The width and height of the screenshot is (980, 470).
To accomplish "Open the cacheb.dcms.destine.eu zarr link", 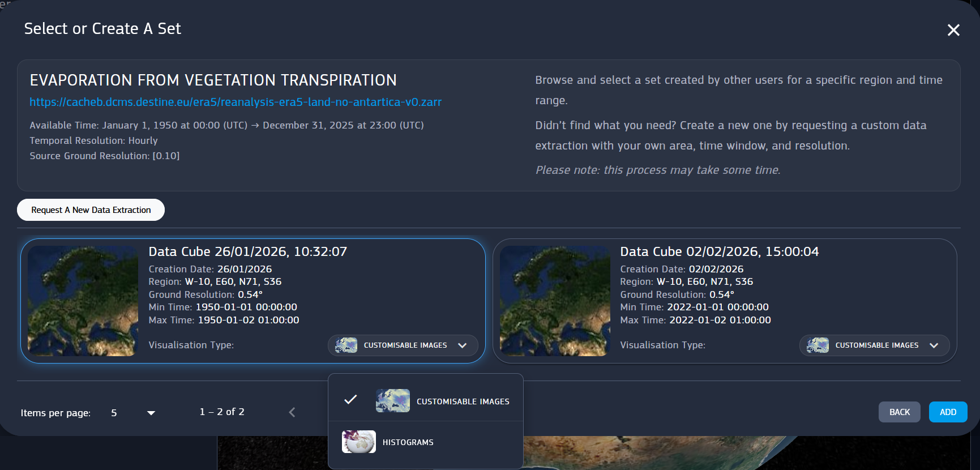I will pos(236,102).
